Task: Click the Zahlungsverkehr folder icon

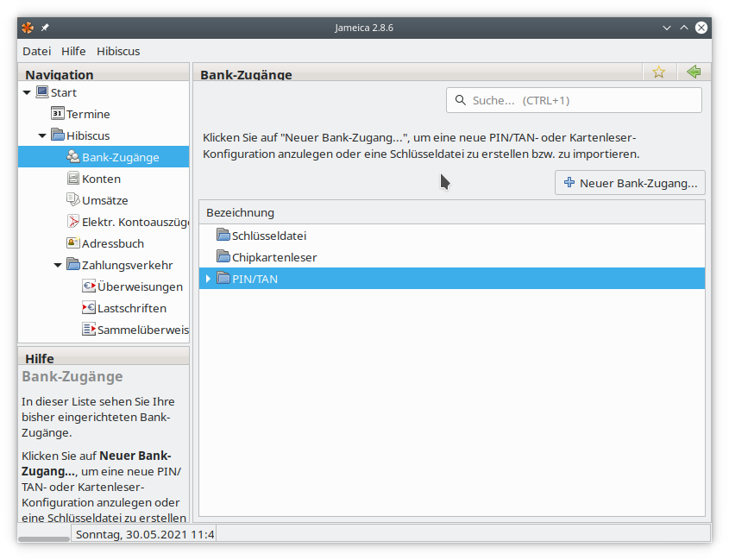Action: pos(73,264)
